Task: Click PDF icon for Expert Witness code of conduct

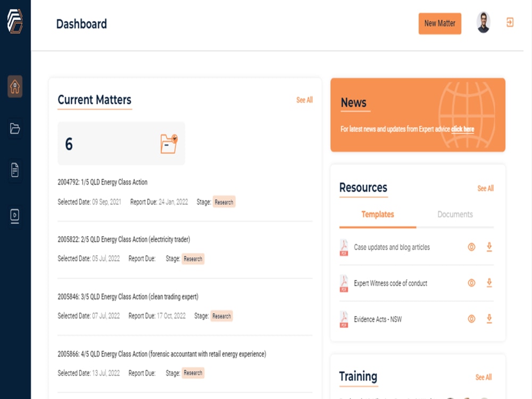Action: coord(344,284)
